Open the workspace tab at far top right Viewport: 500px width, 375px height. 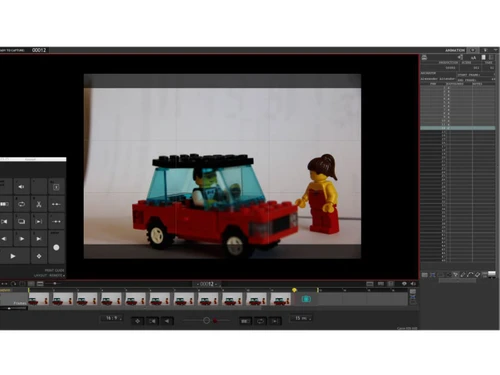tap(496, 50)
